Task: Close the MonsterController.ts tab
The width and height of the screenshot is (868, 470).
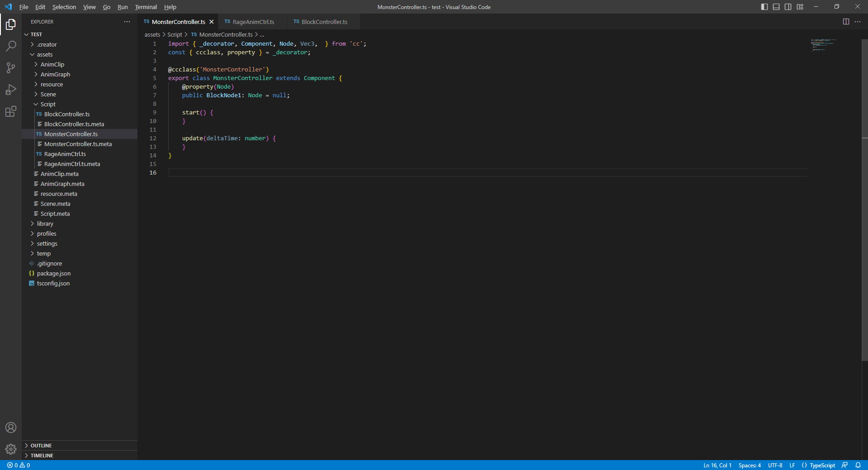Action: [x=212, y=22]
